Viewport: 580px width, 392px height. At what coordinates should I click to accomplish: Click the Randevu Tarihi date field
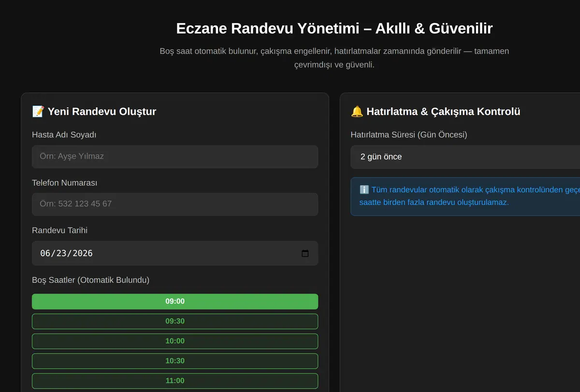[175, 253]
